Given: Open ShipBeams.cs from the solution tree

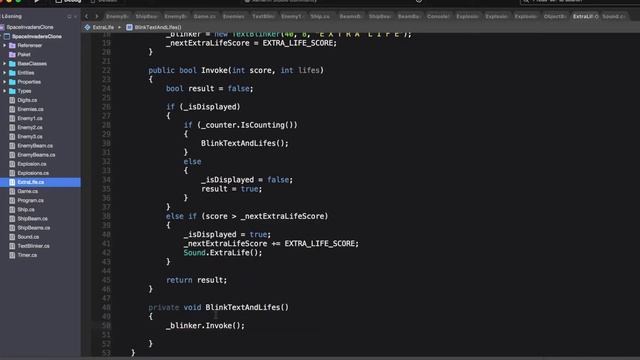Looking at the screenshot, I should (x=33, y=228).
